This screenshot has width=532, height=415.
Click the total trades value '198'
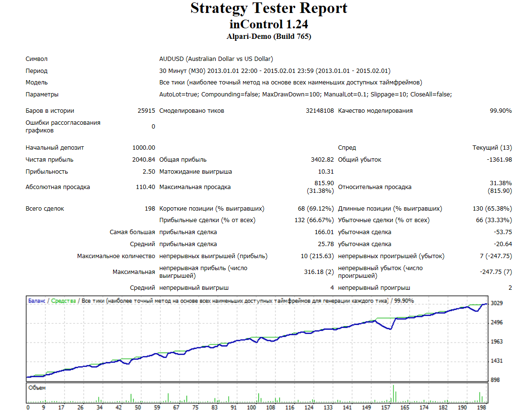150,209
